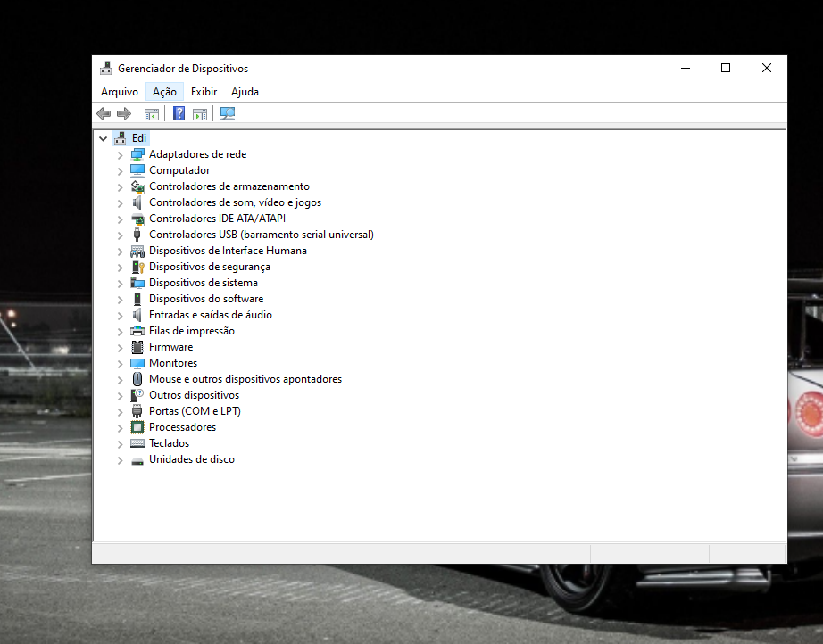Select the Unidades de disco label
Screen dimensions: 823x644
pos(192,459)
